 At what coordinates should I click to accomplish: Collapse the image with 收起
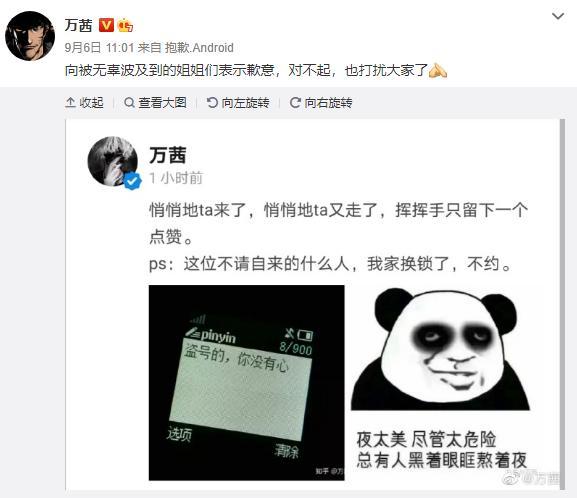click(x=84, y=102)
